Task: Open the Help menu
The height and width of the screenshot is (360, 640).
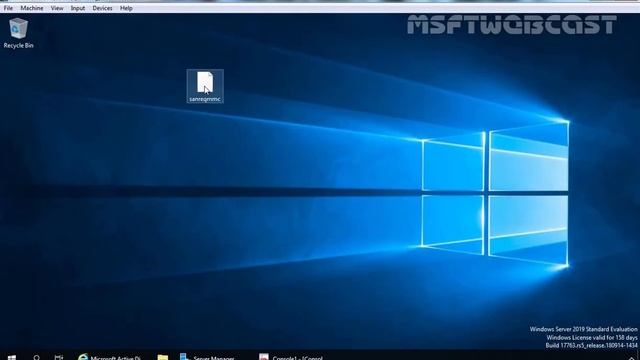Action: click(126, 8)
